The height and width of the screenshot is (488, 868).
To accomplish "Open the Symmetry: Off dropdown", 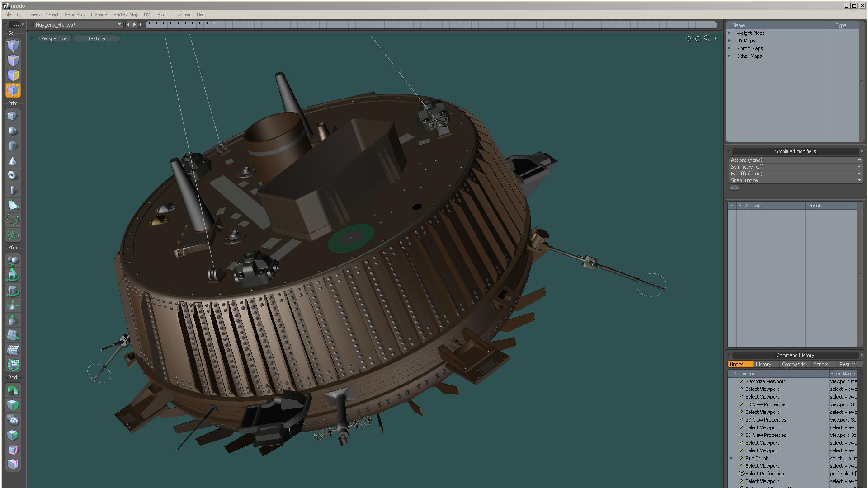I will pos(795,167).
